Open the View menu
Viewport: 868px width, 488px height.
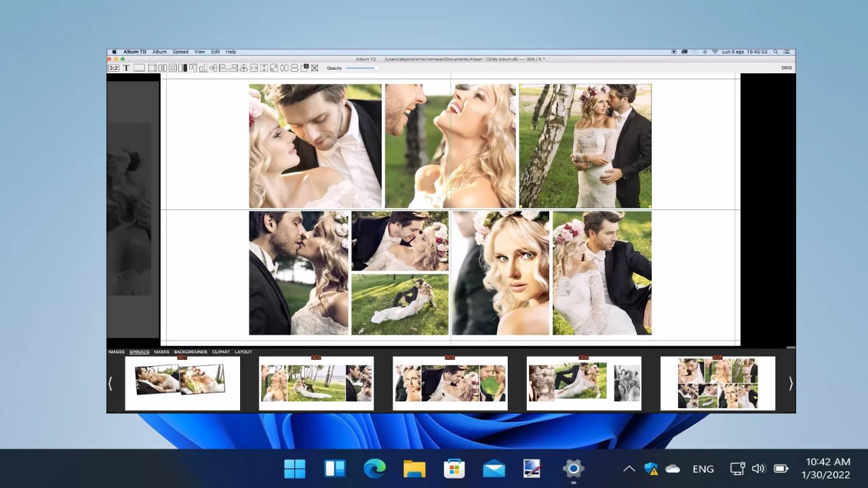coord(199,52)
